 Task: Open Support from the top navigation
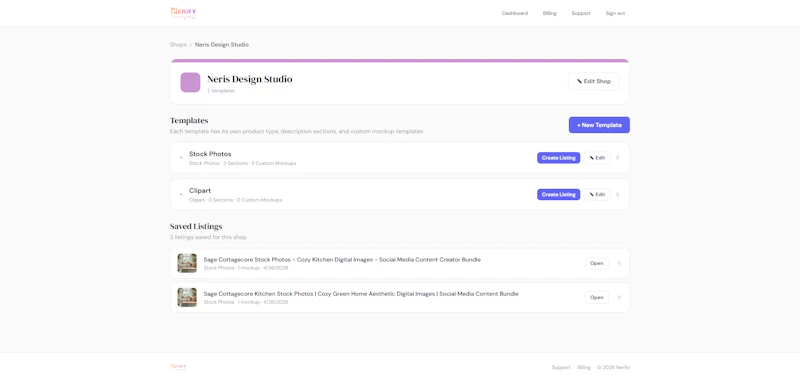click(x=581, y=13)
